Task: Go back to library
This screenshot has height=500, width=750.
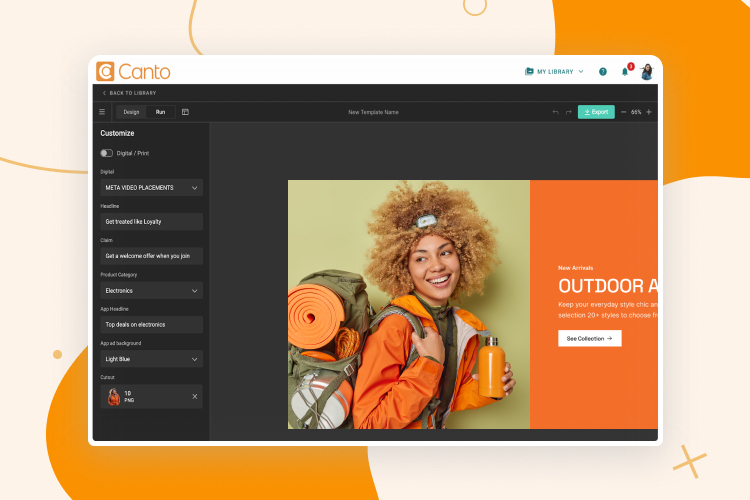Action: pos(129,93)
